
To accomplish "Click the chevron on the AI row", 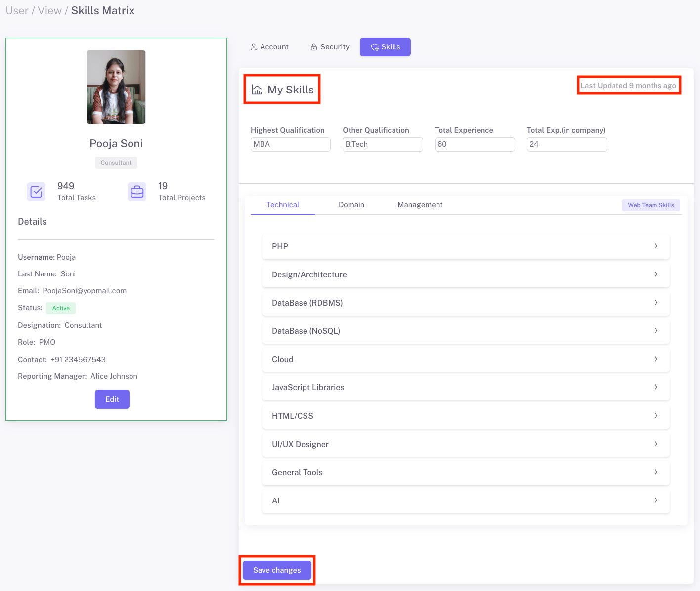I will [656, 500].
